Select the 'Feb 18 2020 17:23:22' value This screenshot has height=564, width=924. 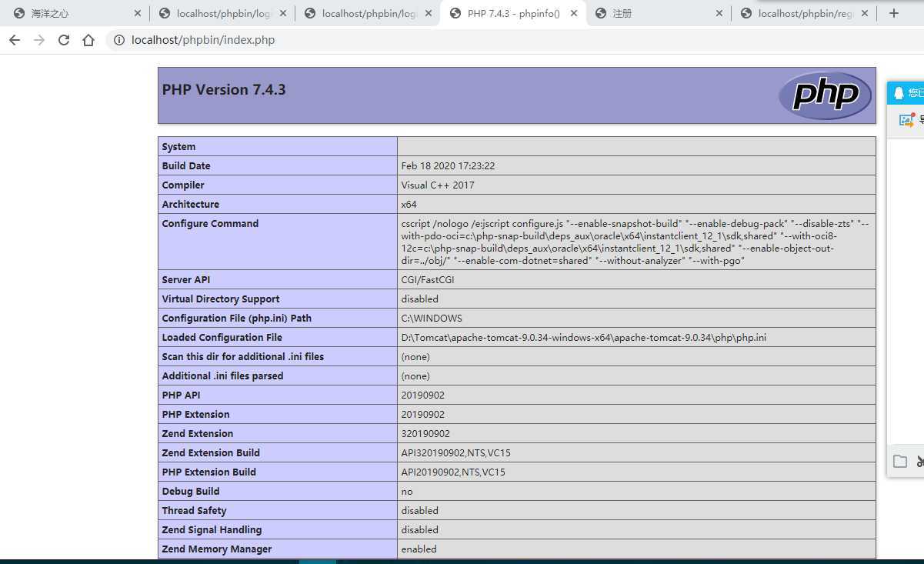448,165
